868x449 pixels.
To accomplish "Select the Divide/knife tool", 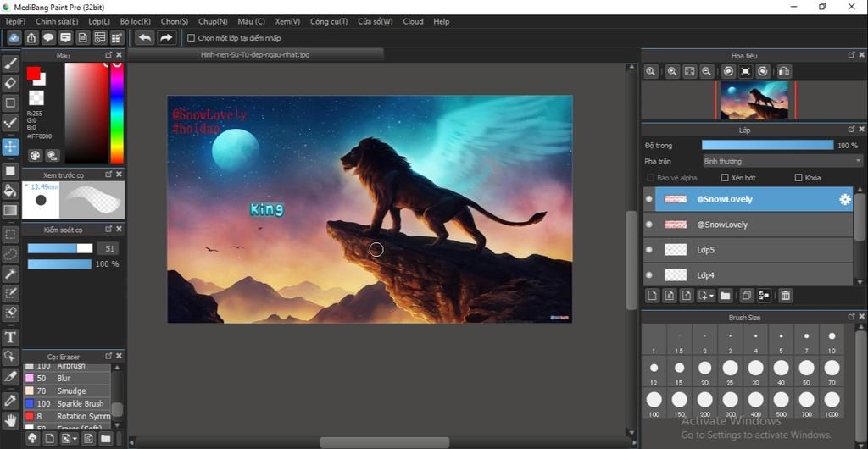I will pyautogui.click(x=10, y=376).
